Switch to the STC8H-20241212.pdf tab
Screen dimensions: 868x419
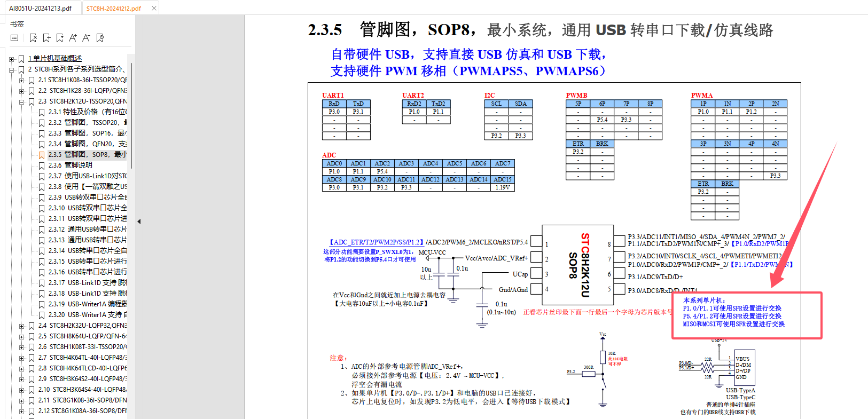(x=114, y=8)
